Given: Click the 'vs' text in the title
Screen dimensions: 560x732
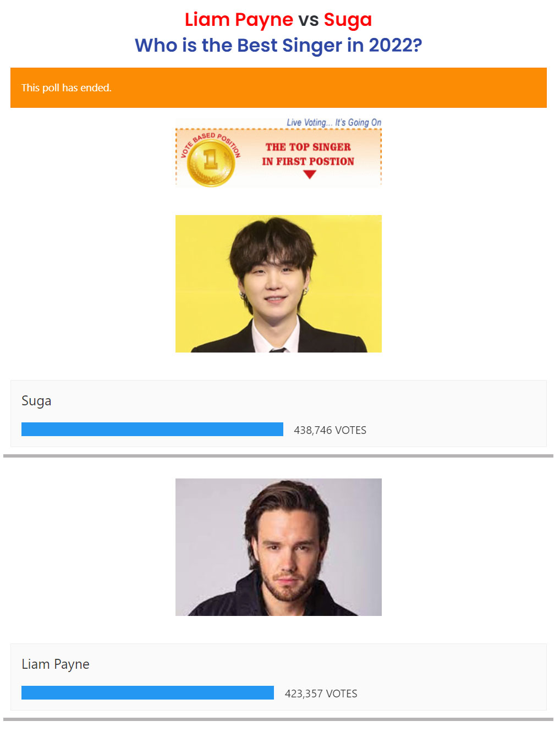Looking at the screenshot, I should tap(309, 20).
